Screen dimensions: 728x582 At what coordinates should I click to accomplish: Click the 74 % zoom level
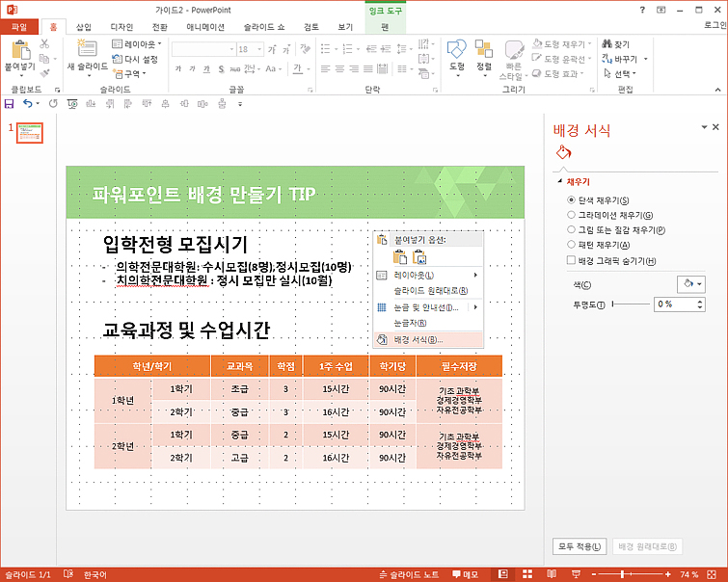click(x=689, y=574)
